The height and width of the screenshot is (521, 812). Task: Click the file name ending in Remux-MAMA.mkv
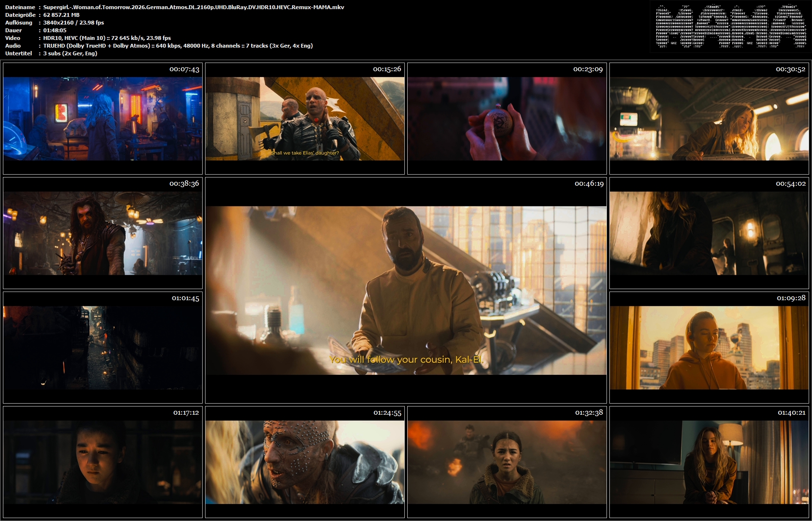(x=193, y=7)
